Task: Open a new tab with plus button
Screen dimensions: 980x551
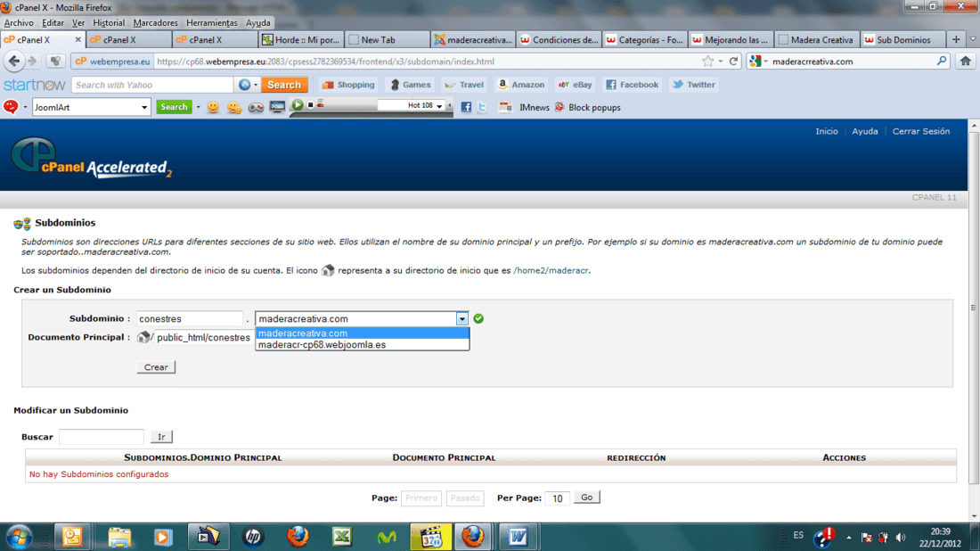Action: [956, 39]
